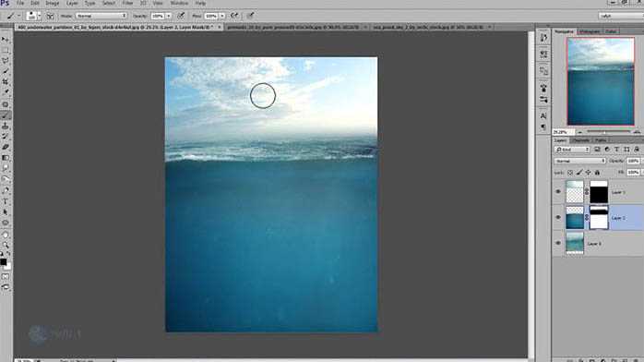Click the Character panel icon in dock
This screenshot has width=644, height=362.
543,116
